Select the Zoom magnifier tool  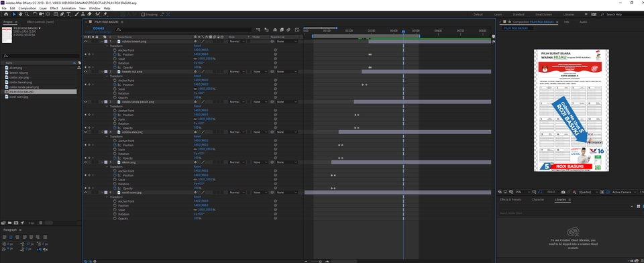(27, 14)
